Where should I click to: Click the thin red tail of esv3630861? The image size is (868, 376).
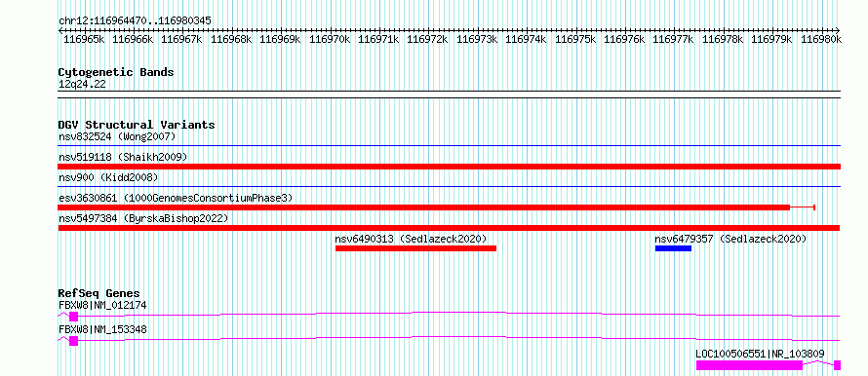click(x=803, y=207)
